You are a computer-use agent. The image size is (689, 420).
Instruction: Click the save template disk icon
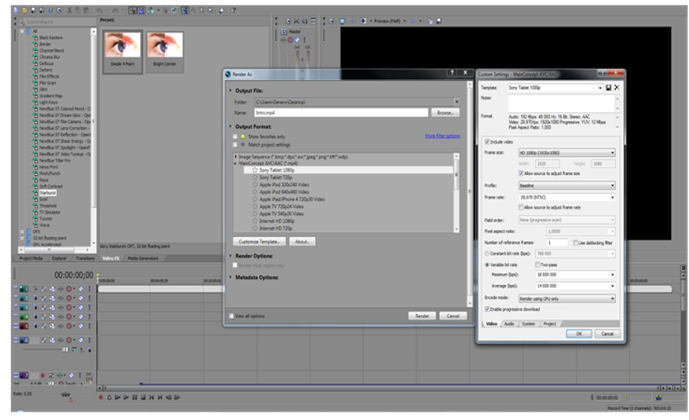609,88
